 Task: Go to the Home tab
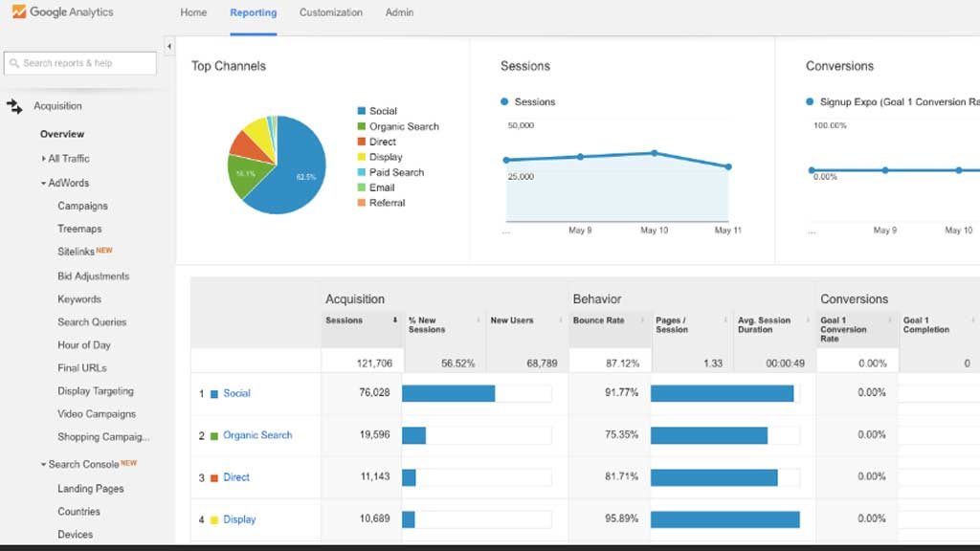(x=193, y=12)
